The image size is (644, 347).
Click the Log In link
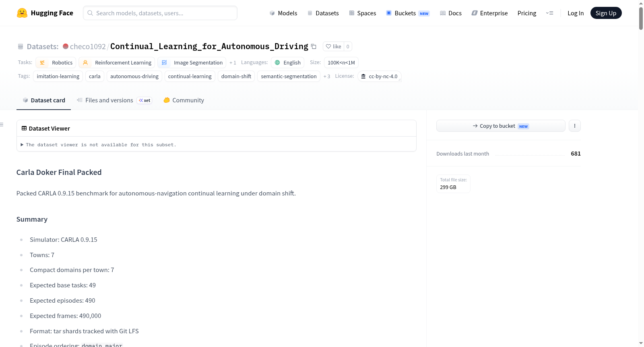(576, 13)
